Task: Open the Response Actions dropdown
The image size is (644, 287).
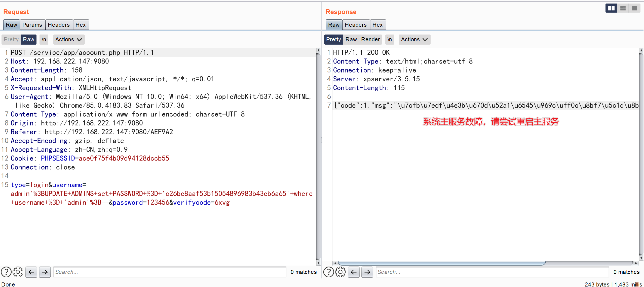Action: (414, 40)
